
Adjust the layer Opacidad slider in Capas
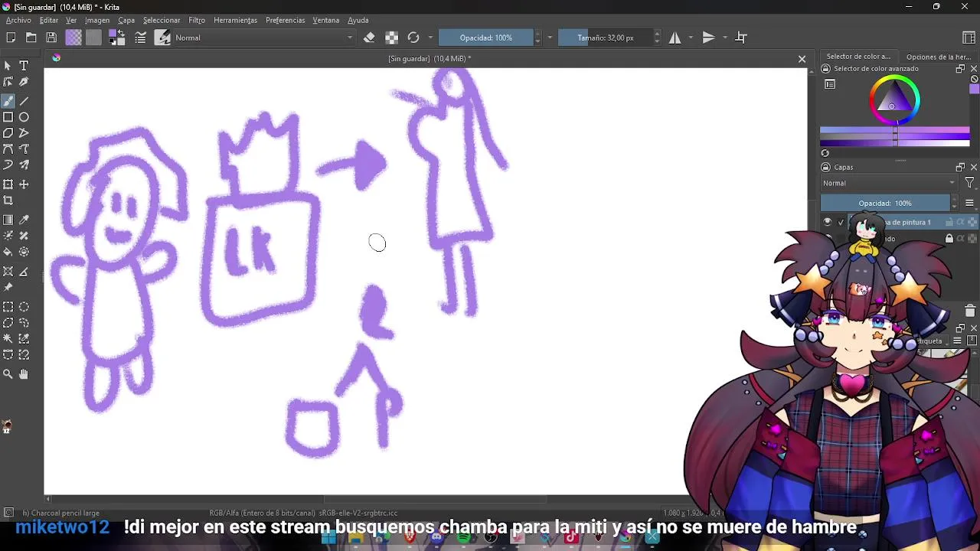pyautogui.click(x=884, y=203)
